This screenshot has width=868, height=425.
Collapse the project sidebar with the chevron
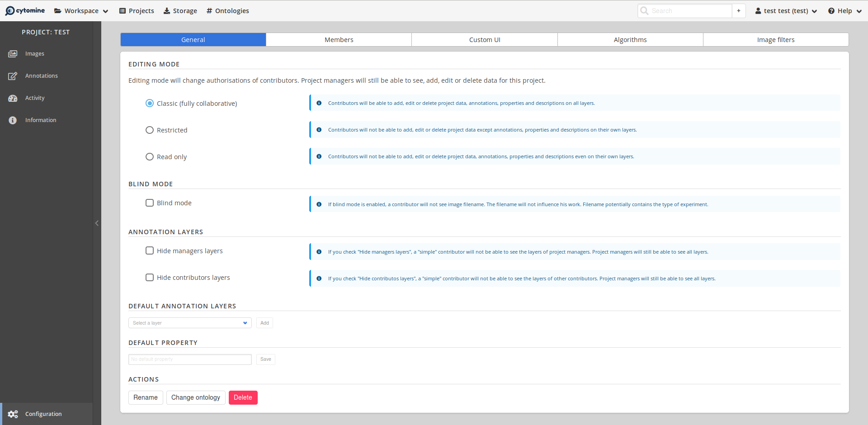tap(97, 223)
